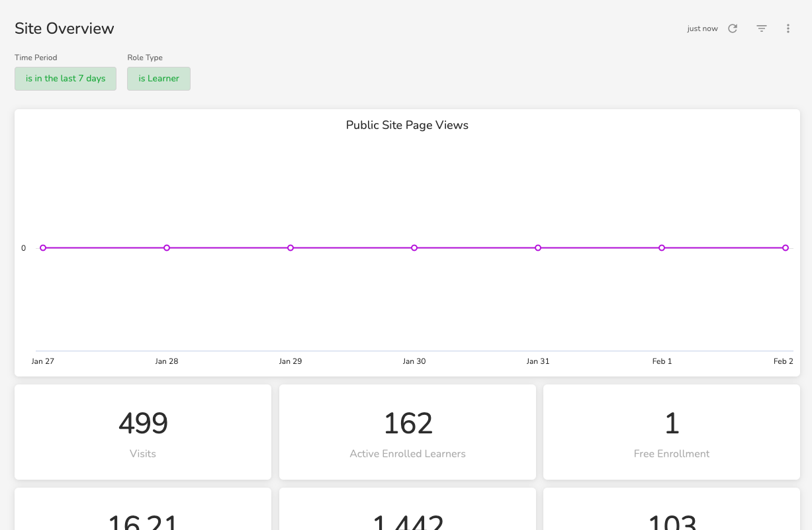812x530 pixels.
Task: Click the 'Feb 1' axis label
Action: click(662, 361)
